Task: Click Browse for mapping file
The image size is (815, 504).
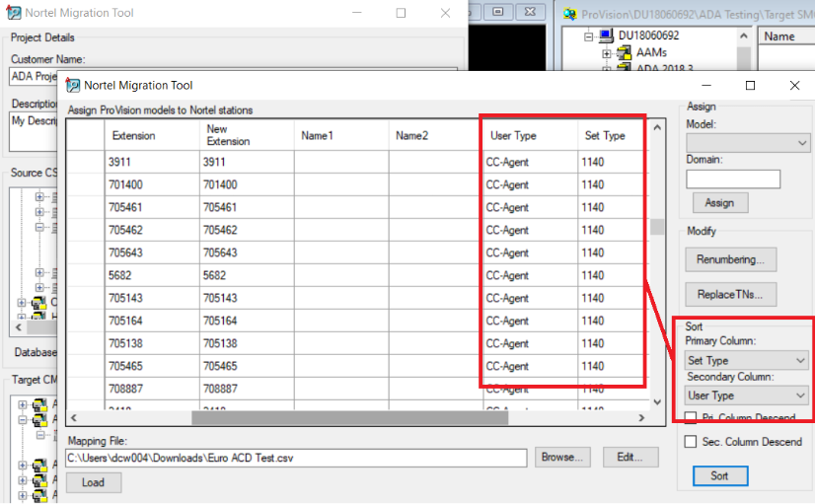Action: pos(562,458)
